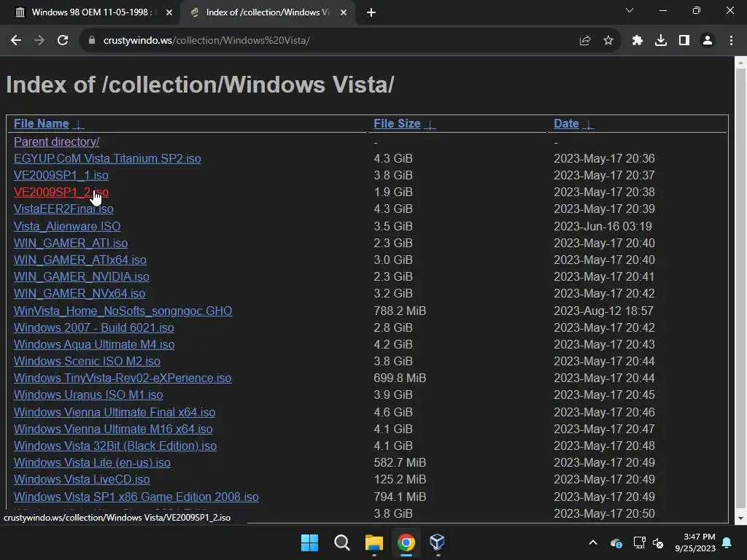Share this page icon in address bar

click(585, 41)
